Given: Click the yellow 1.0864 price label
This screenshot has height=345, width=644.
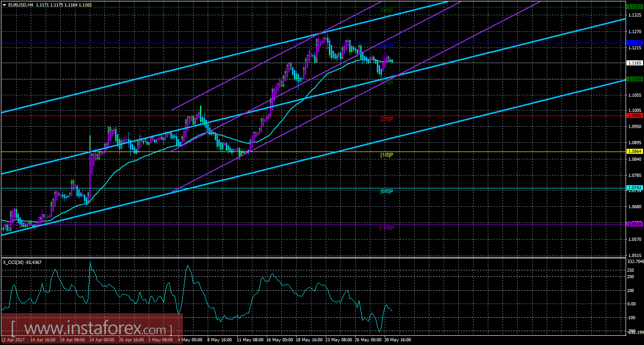Looking at the screenshot, I should pyautogui.click(x=634, y=151).
